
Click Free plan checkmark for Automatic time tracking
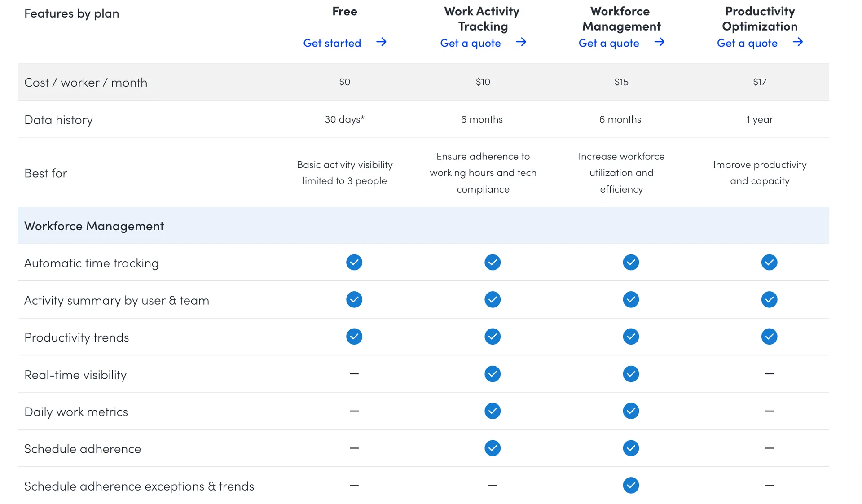pyautogui.click(x=354, y=262)
